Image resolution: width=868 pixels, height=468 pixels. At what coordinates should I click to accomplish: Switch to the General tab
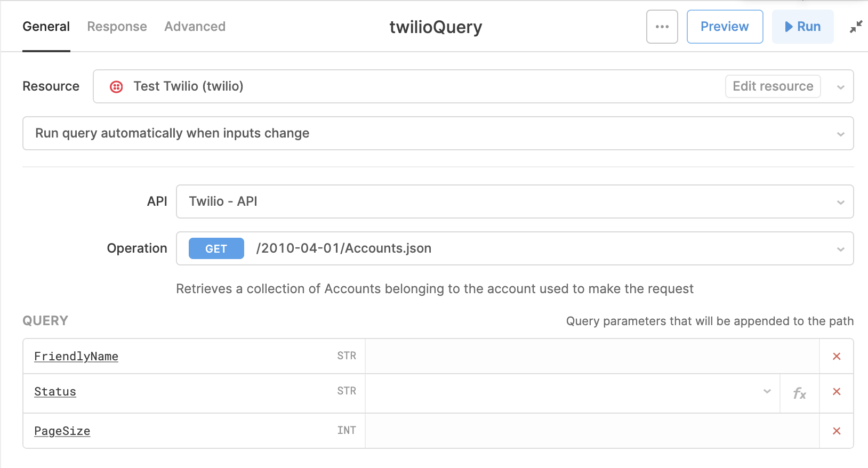tap(46, 27)
